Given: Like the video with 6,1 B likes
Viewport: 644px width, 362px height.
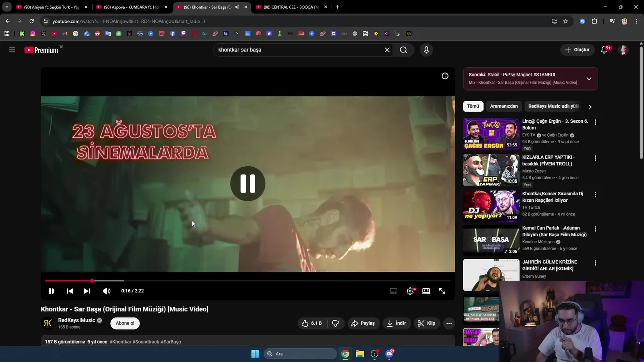Looking at the screenshot, I should [311, 323].
